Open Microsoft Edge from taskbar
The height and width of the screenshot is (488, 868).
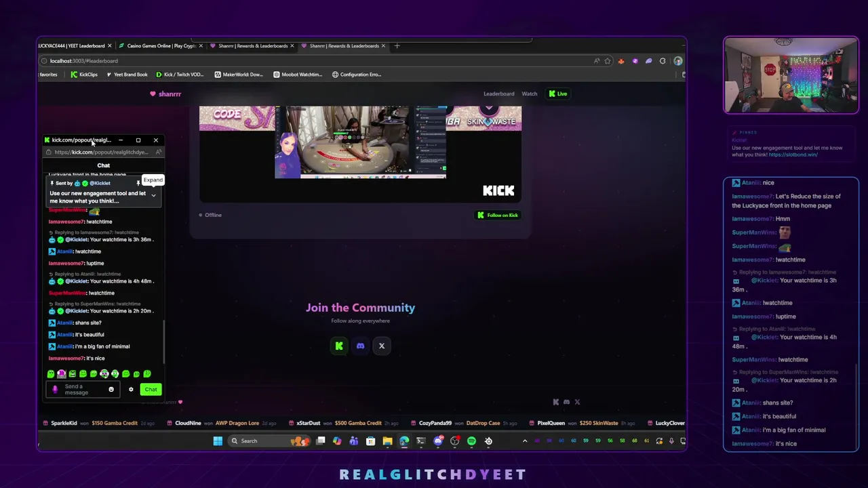[404, 441]
